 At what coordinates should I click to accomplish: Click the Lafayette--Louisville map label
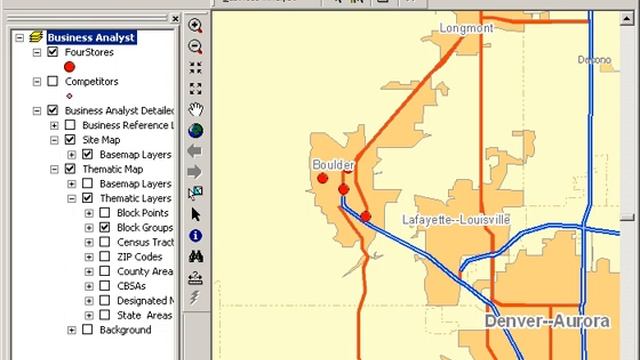456,220
